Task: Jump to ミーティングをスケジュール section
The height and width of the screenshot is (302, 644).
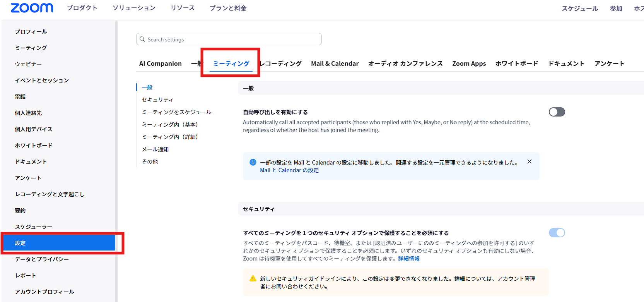Action: pyautogui.click(x=176, y=112)
